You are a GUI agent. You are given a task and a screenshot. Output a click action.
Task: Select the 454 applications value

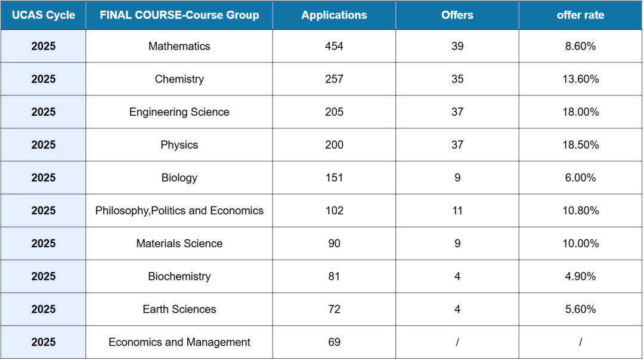click(x=335, y=46)
